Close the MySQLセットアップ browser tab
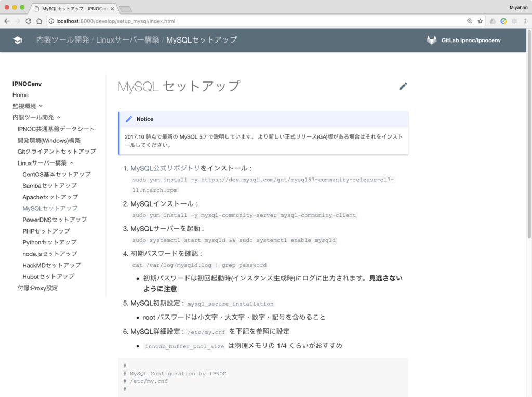The height and width of the screenshot is (397, 532). [x=112, y=9]
